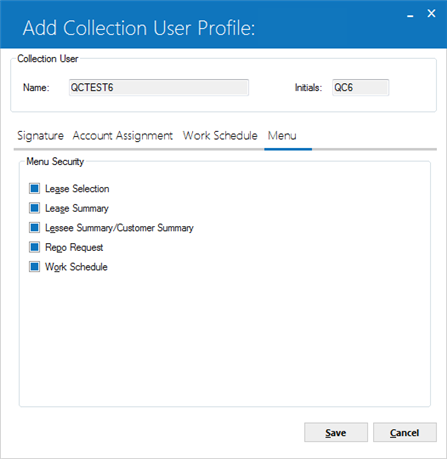Close the dialog with the X icon

(431, 13)
